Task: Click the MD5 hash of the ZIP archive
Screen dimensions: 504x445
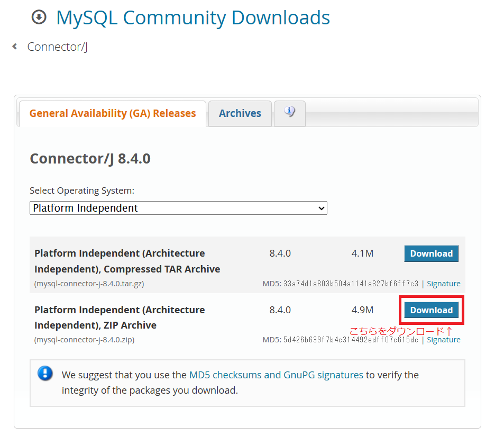Action: 351,340
